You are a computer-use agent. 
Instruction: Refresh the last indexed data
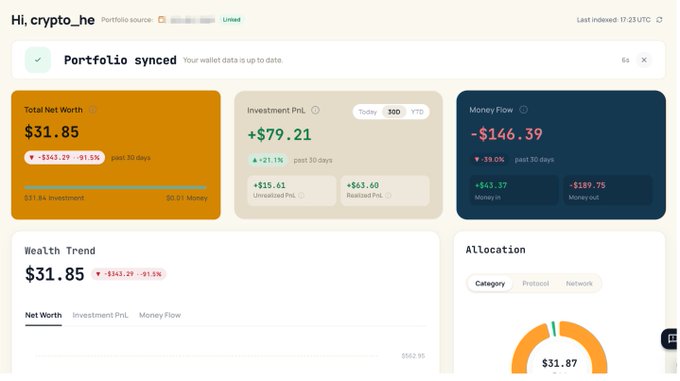coord(659,20)
